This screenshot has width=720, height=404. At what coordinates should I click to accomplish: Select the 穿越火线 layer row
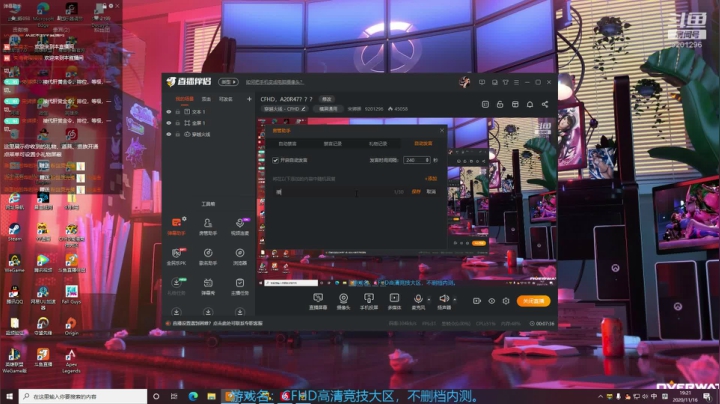pyautogui.click(x=209, y=135)
